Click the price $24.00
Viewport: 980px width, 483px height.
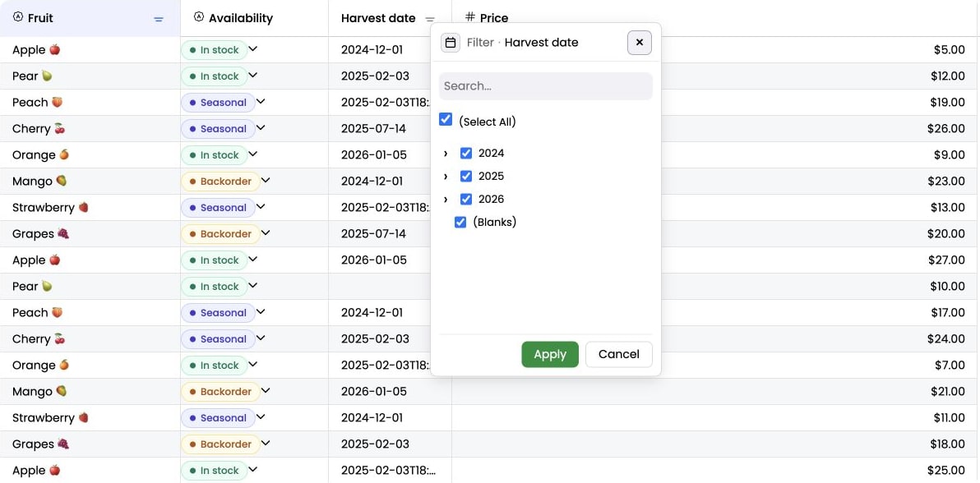[946, 338]
